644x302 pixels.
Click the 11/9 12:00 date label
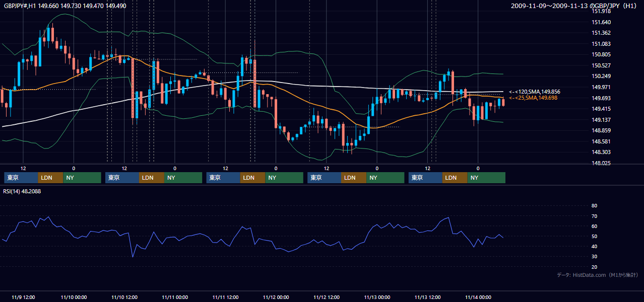tap(23, 297)
